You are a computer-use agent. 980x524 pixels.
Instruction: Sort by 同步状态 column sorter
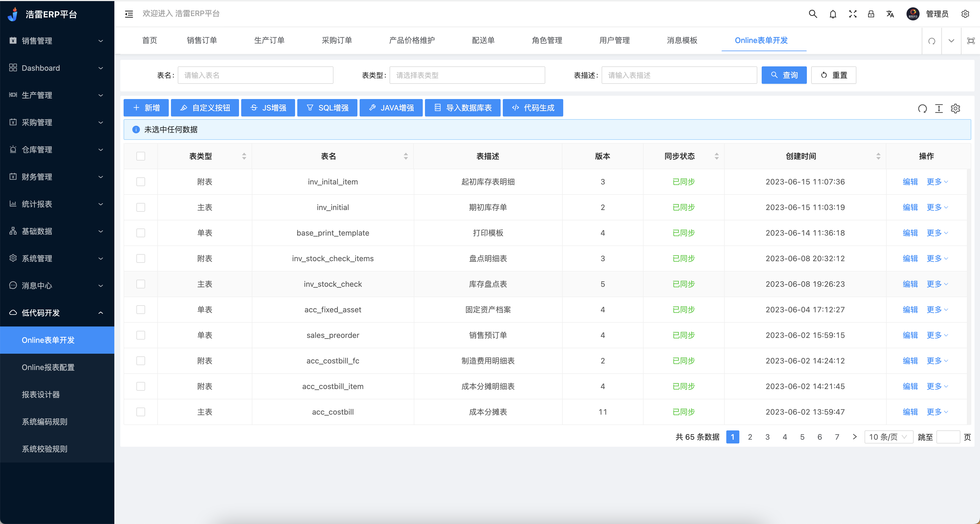717,156
